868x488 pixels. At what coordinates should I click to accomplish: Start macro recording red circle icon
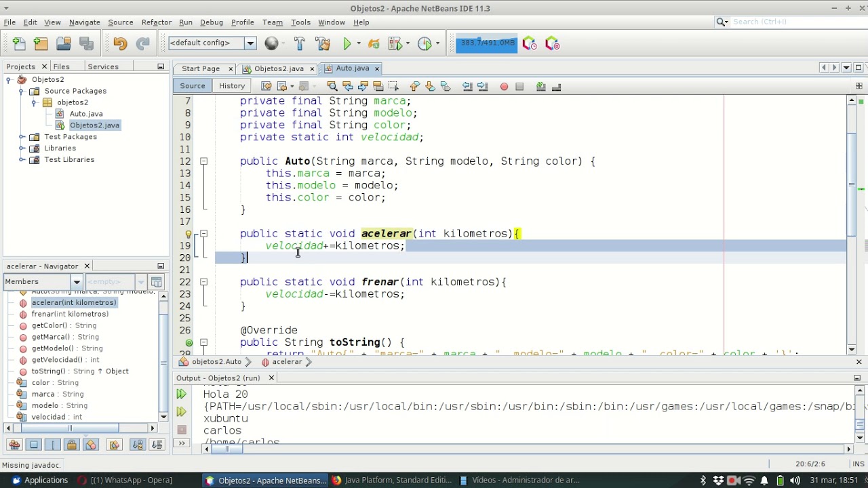(504, 87)
